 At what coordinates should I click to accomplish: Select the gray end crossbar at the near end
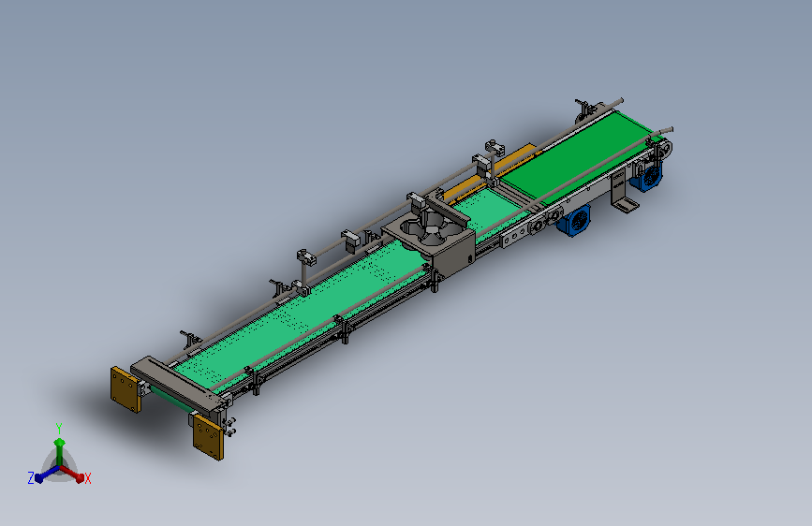coord(178,383)
